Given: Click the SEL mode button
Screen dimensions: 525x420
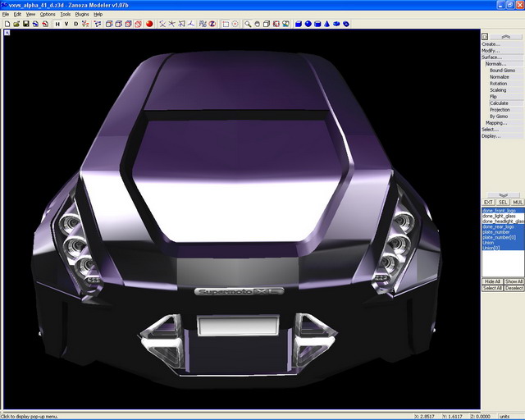Looking at the screenshot, I should click(x=503, y=202).
